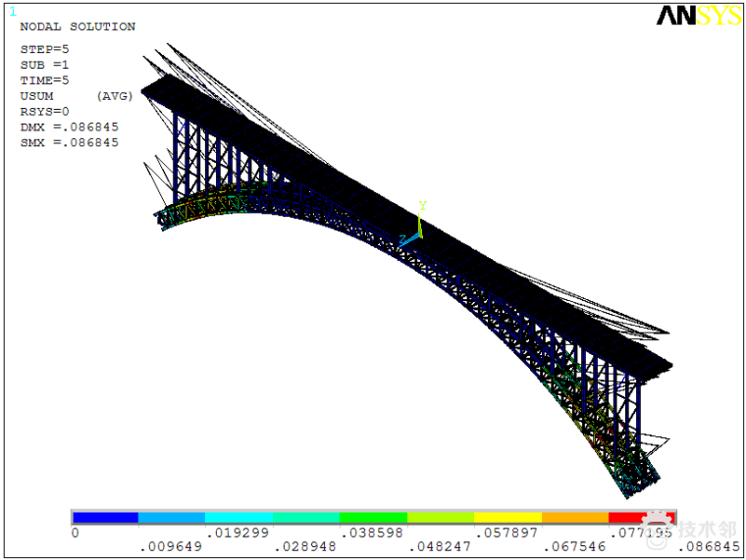Select the dark blue legend color band

(x=105, y=517)
